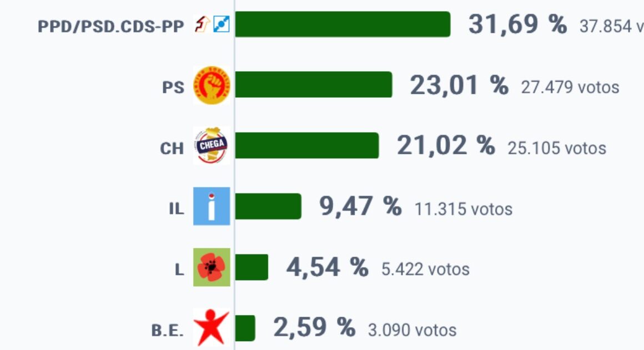Click the CDS-PP blue square logo
Image resolution: width=644 pixels, height=350 pixels.
click(x=222, y=24)
